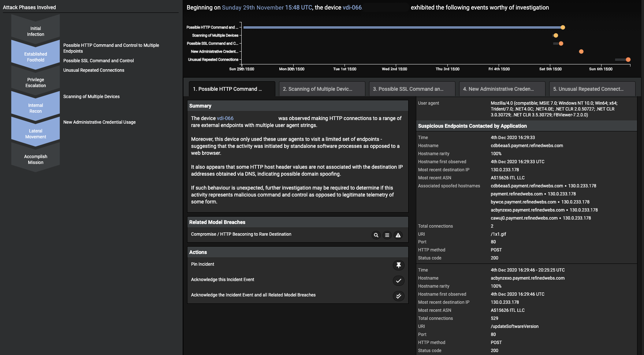
Task: Click 'Acknowledge this Incident Event' label
Action: pyautogui.click(x=223, y=280)
